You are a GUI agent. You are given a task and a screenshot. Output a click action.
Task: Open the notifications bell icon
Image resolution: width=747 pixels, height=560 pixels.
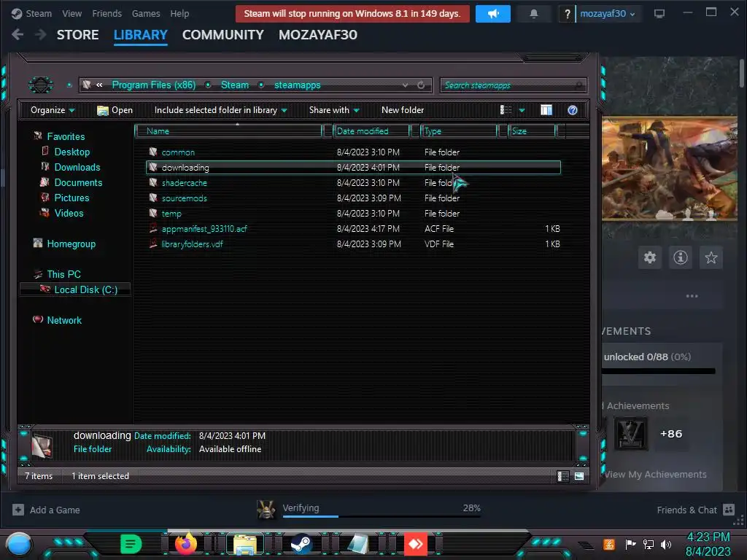click(533, 14)
